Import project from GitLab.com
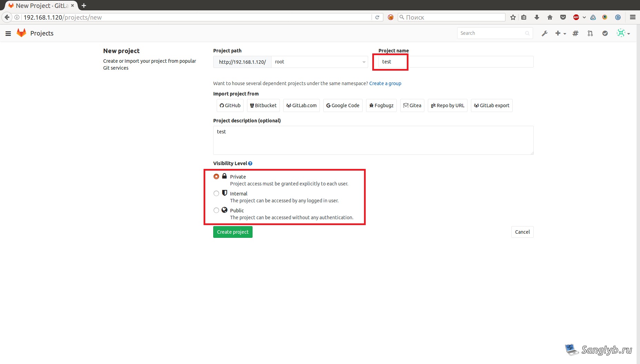The image size is (640, 364). click(302, 105)
